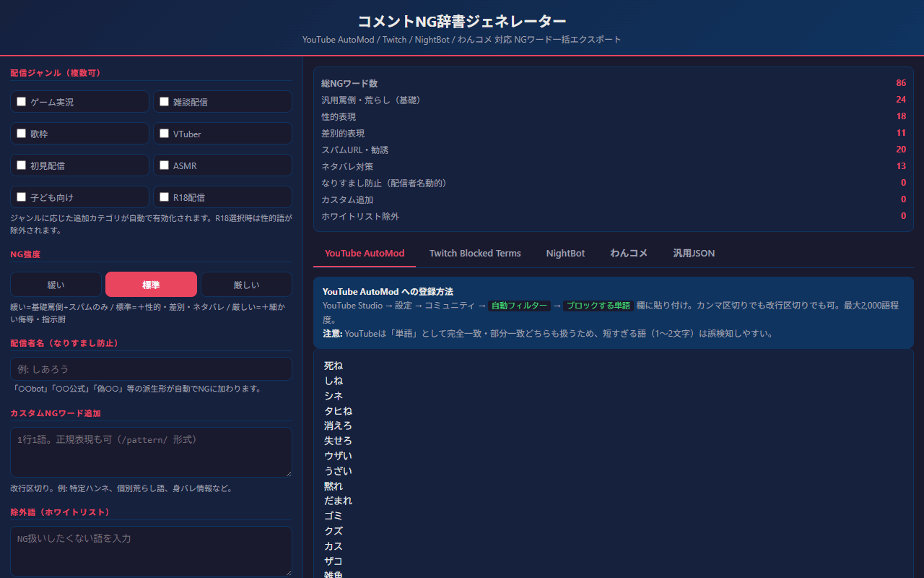This screenshot has width=924, height=578.
Task: Enable the ゲーム実況 genre checkbox
Action: point(22,102)
